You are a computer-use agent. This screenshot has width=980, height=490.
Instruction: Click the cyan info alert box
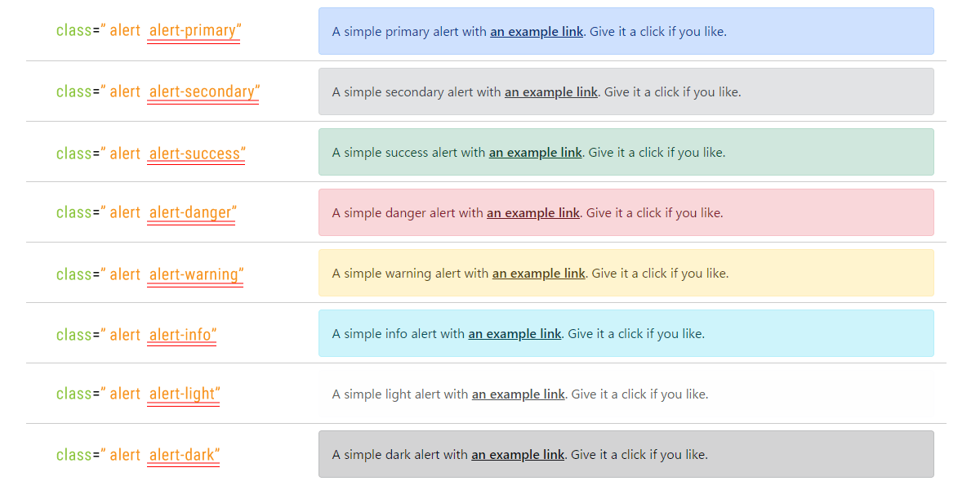coord(626,333)
